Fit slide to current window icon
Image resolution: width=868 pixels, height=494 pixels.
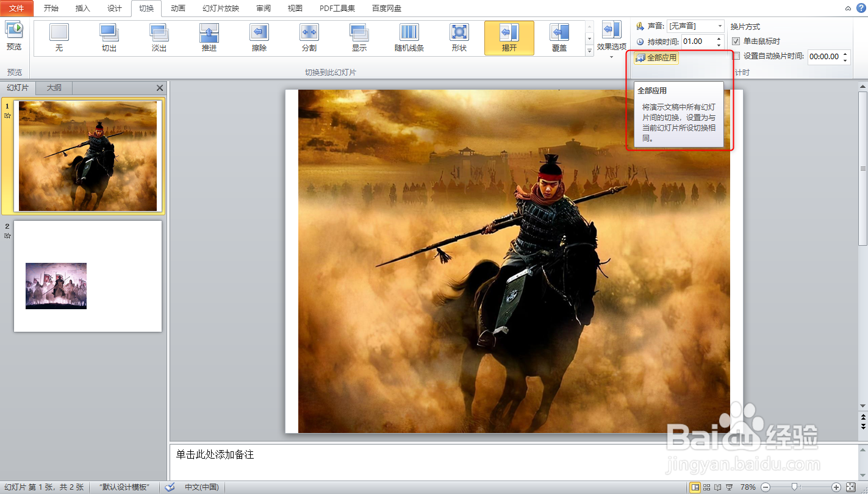pos(851,487)
